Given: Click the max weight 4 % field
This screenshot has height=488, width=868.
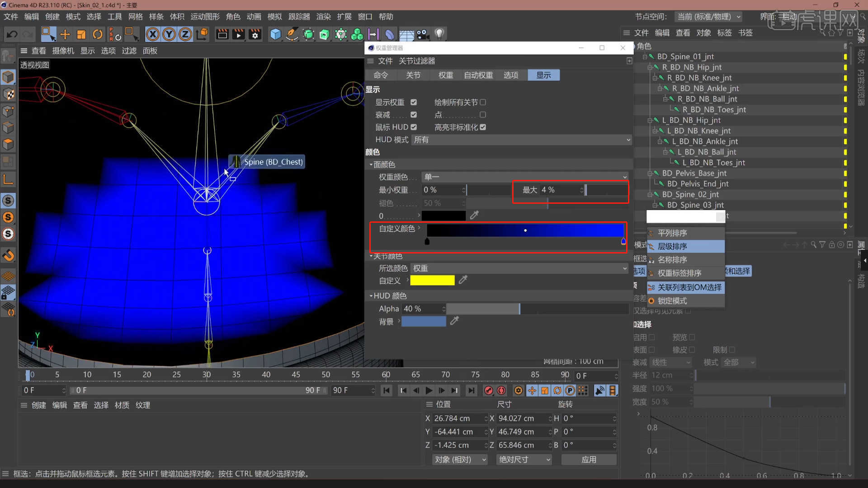Looking at the screenshot, I should pyautogui.click(x=561, y=190).
